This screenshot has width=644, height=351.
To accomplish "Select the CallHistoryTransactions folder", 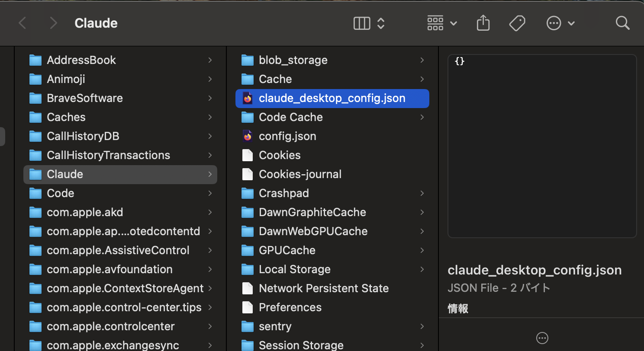I will (120, 155).
